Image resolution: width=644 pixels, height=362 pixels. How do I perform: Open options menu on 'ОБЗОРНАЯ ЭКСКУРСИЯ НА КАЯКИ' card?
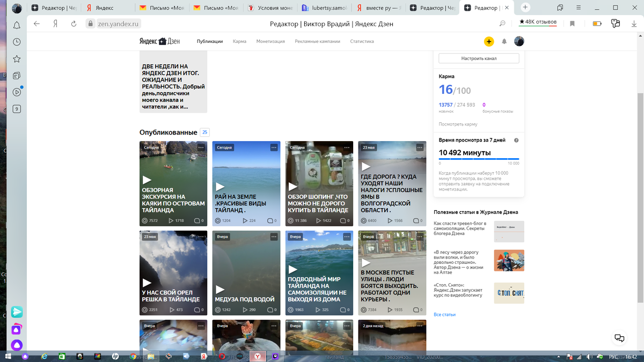coord(201,147)
